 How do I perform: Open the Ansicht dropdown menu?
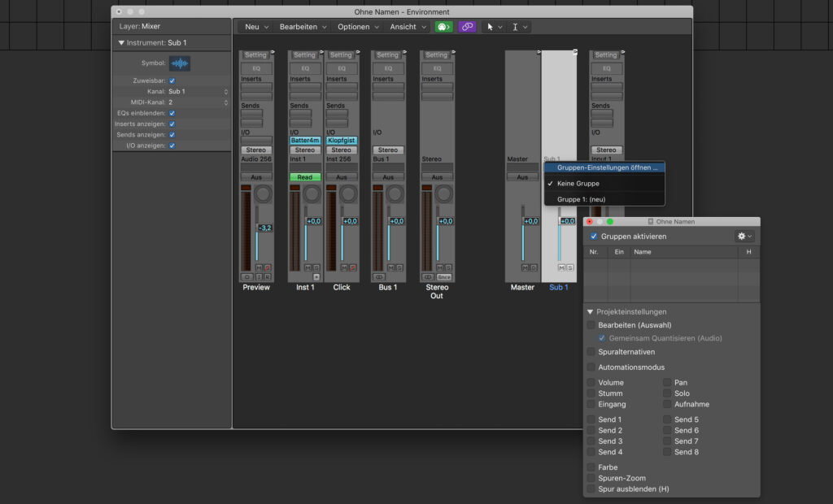pyautogui.click(x=408, y=27)
